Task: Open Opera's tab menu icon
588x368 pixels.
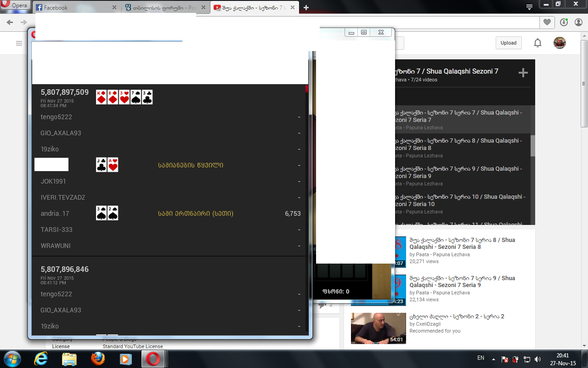Action: 530,7
